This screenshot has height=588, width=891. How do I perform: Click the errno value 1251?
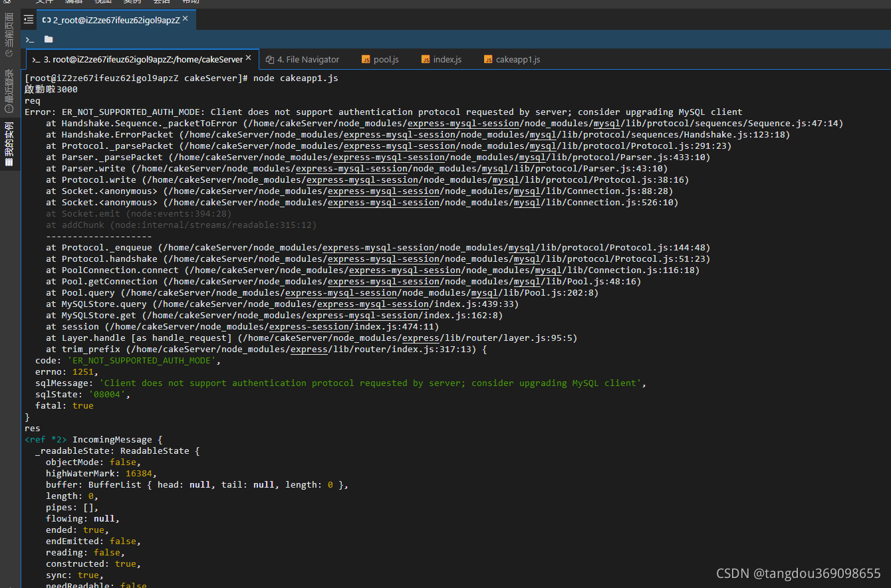coord(83,372)
